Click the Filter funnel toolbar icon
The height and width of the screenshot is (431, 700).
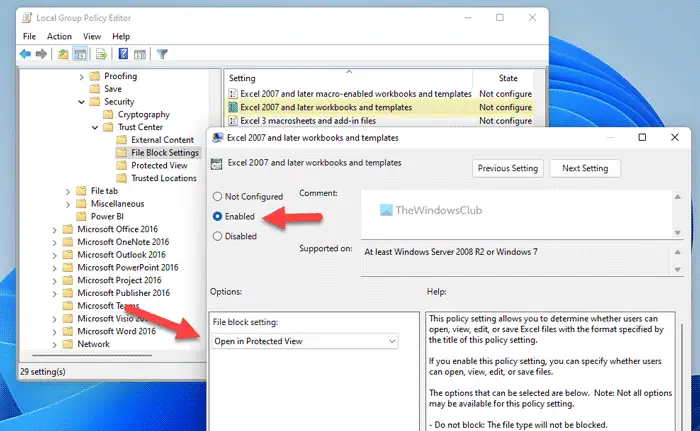pyautogui.click(x=162, y=54)
